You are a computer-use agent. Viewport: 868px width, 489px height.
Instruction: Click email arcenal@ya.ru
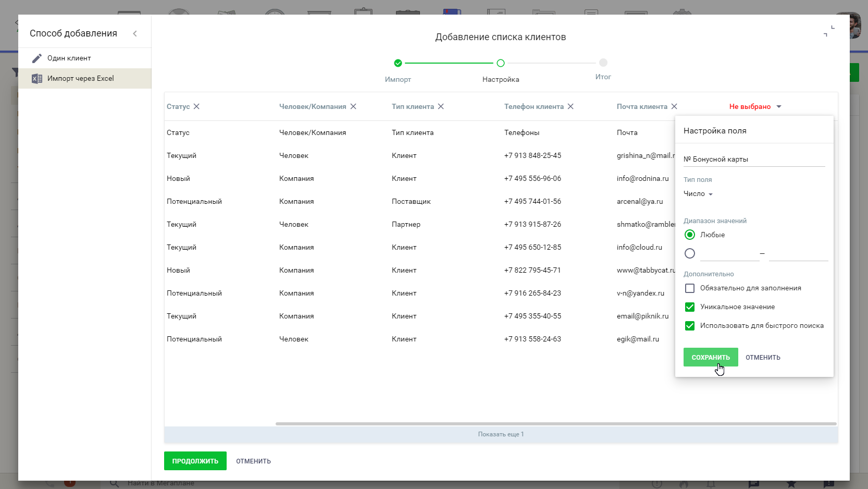(640, 201)
